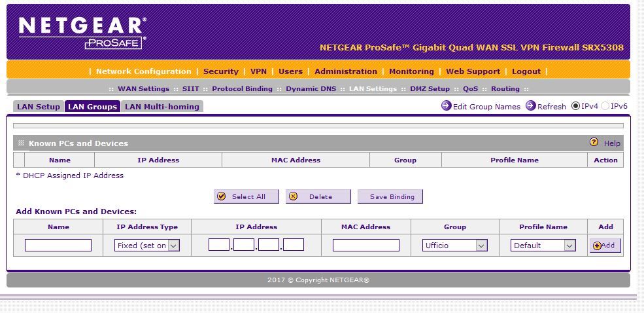The width and height of the screenshot is (644, 313).
Task: Click the first IP Address octet field
Action: (x=219, y=245)
